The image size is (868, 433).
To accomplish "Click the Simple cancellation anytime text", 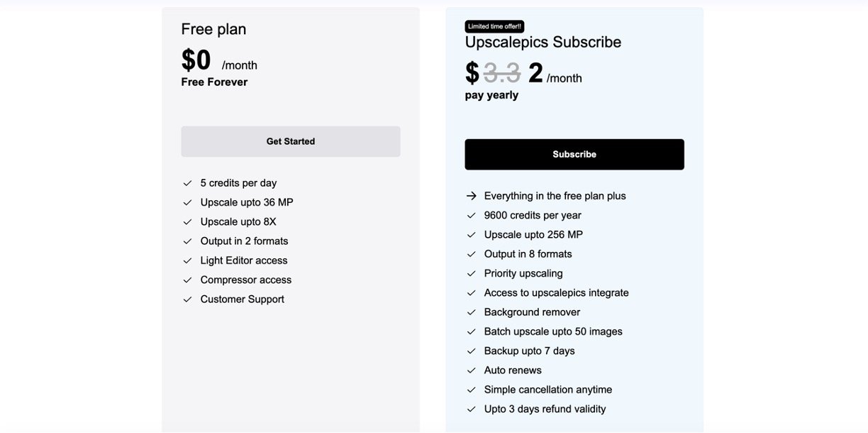I will click(x=547, y=390).
